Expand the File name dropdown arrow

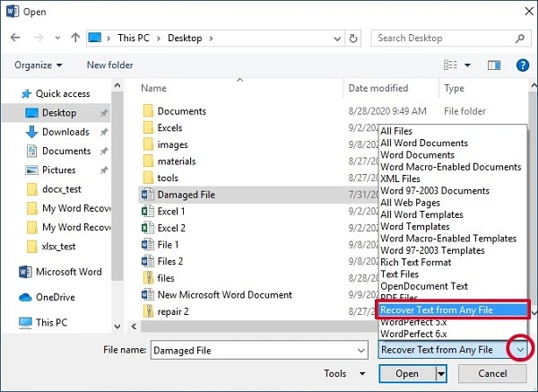(361, 351)
